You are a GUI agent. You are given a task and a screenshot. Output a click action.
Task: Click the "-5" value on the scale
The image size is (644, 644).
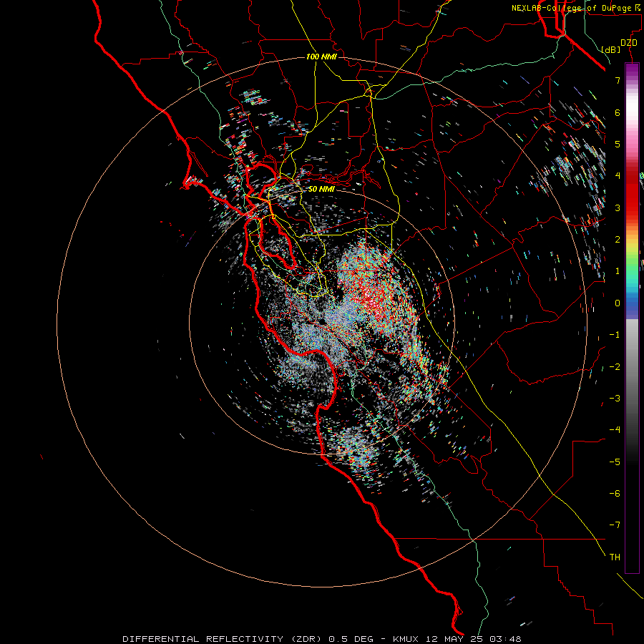click(615, 462)
